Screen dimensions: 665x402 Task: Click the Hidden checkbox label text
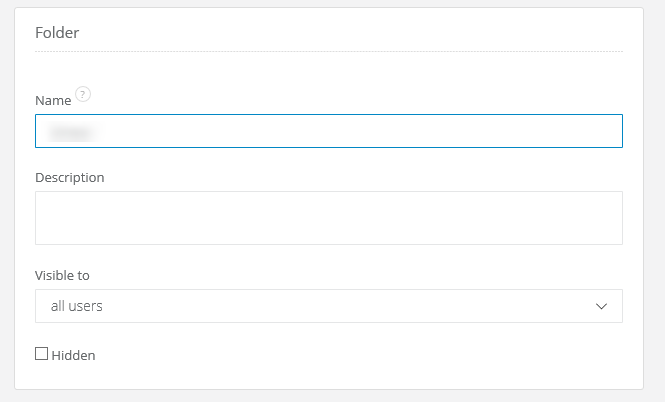point(73,355)
